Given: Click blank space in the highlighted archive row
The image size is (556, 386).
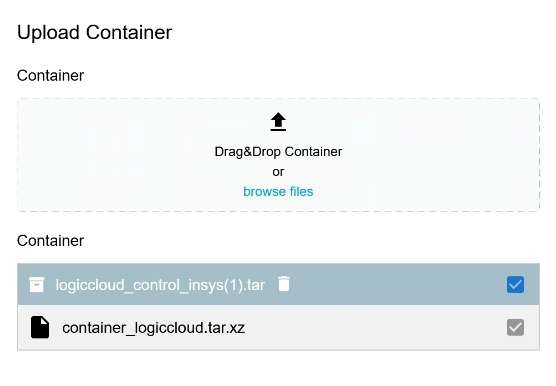Looking at the screenshot, I should 390,285.
